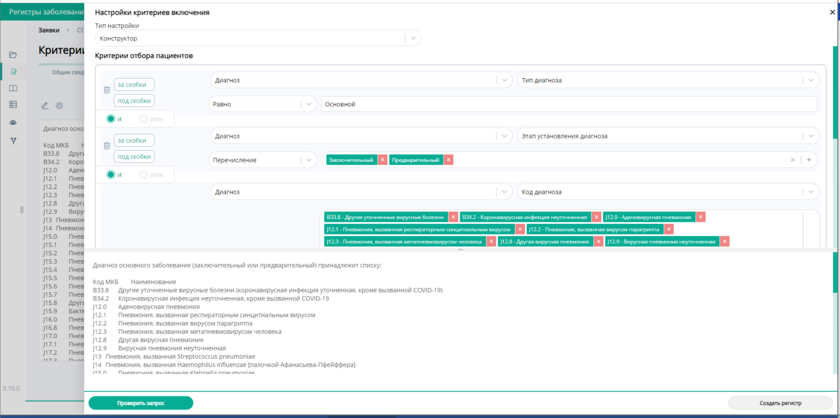This screenshot has height=418, width=840.
Task: Click the first 'за скобки' button
Action: 134,85
